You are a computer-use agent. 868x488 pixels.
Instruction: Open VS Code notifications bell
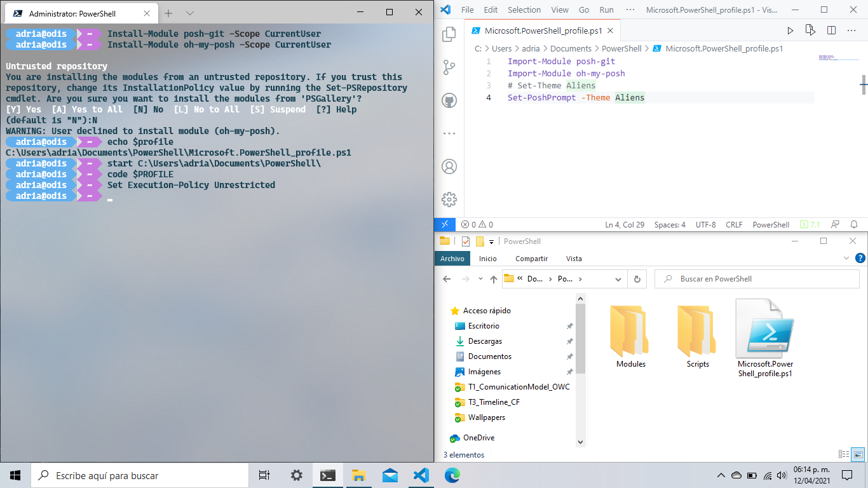(x=854, y=224)
